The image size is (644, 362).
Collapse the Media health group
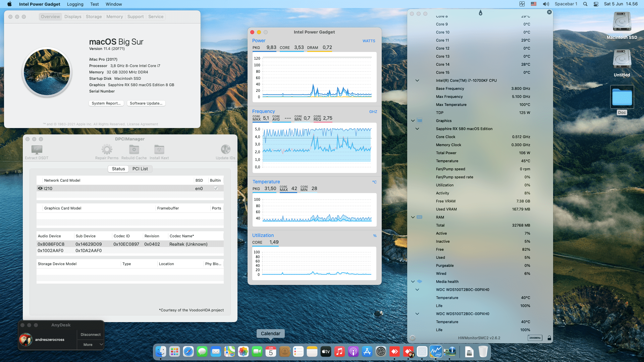(413, 282)
